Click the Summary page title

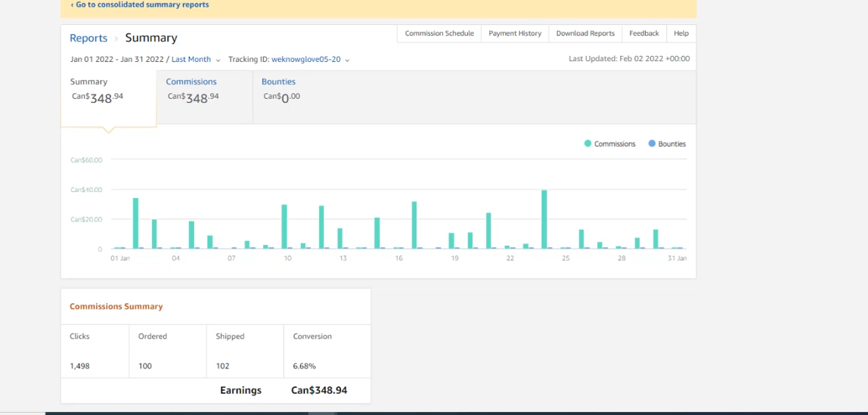coord(151,38)
